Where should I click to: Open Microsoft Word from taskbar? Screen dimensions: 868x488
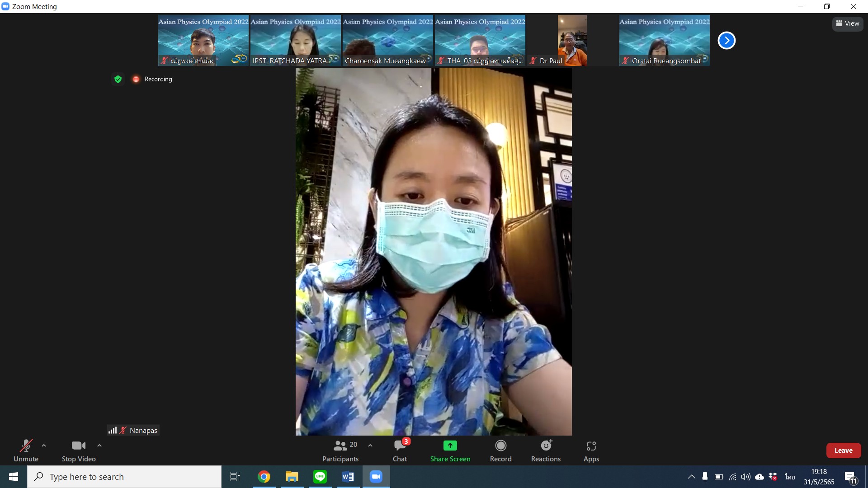[348, 477]
